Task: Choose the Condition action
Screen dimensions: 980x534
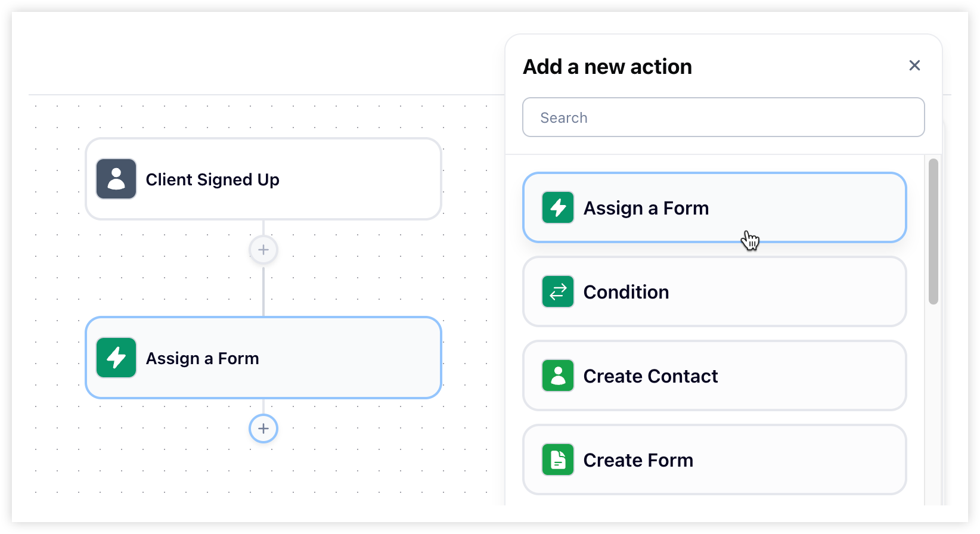Action: click(715, 291)
